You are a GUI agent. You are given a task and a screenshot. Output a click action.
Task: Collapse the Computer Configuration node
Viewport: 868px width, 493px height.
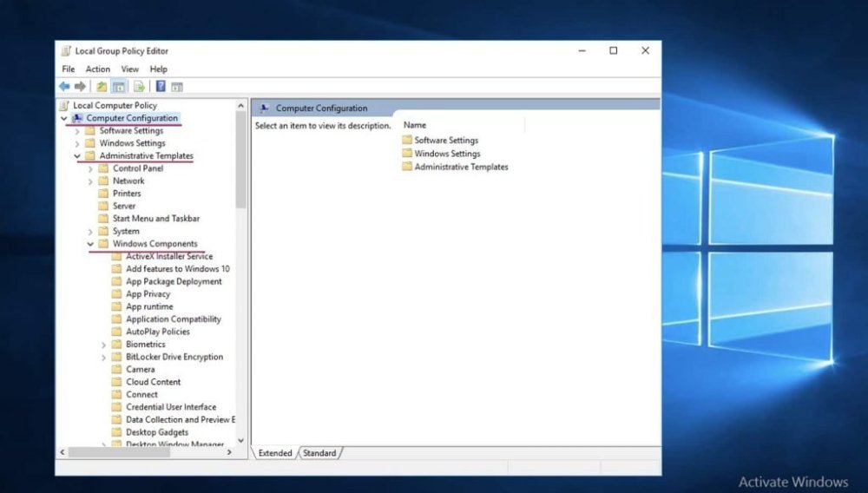(63, 118)
